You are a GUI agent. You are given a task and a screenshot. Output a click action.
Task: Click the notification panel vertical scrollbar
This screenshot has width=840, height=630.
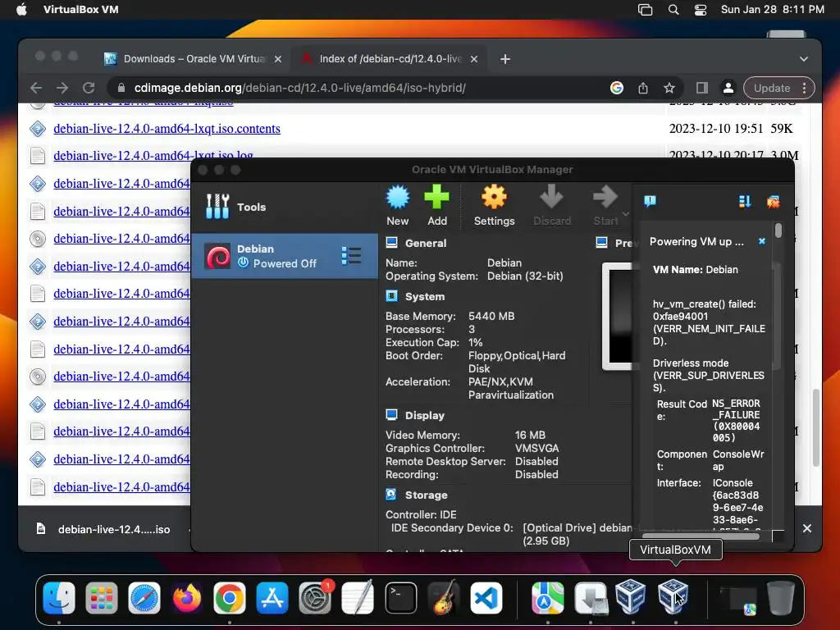(778, 231)
